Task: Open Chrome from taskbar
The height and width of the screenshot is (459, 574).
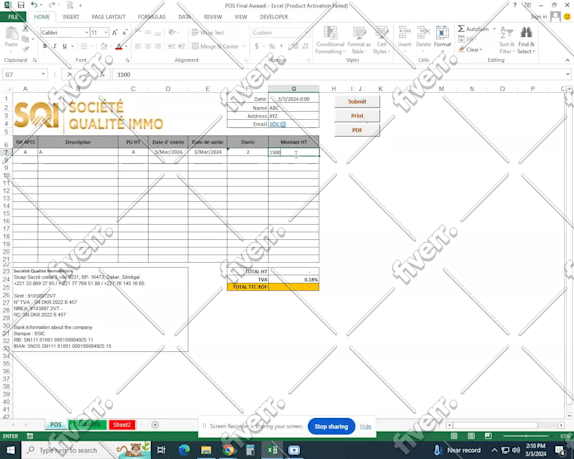Action: tap(228, 450)
